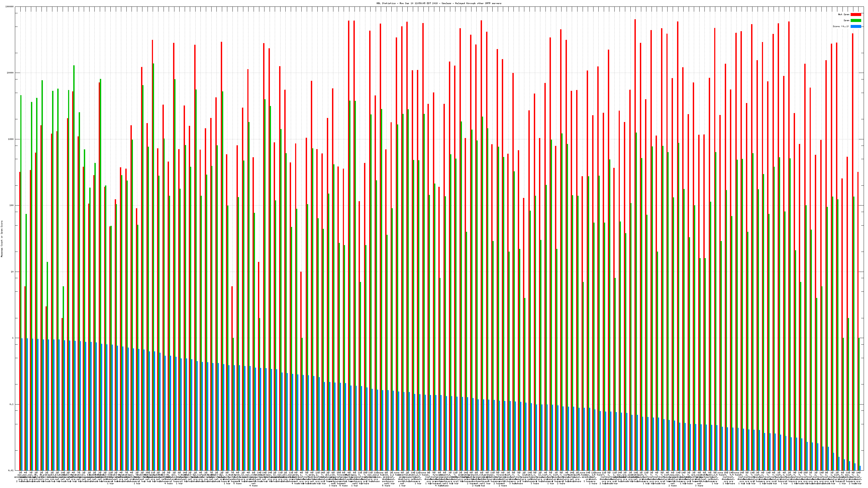This screenshot has width=868, height=488.
Task: Click the rightmost blue Score bar
Action: tap(860, 468)
